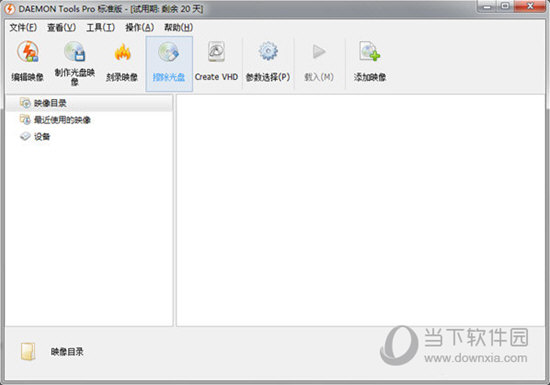Click the folder icon in bottom info panel
550x385 pixels.
point(28,352)
